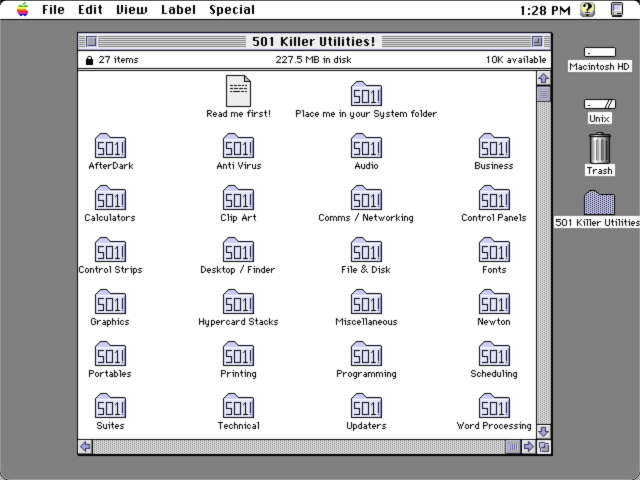640x480 pixels.
Task: Click the scroll right arrow
Action: tap(528, 447)
